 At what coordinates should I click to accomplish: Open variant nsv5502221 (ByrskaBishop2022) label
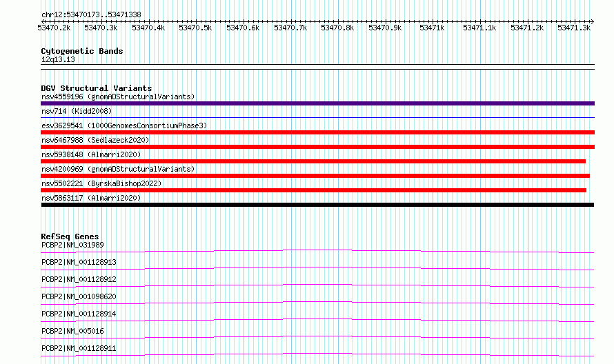tap(101, 183)
